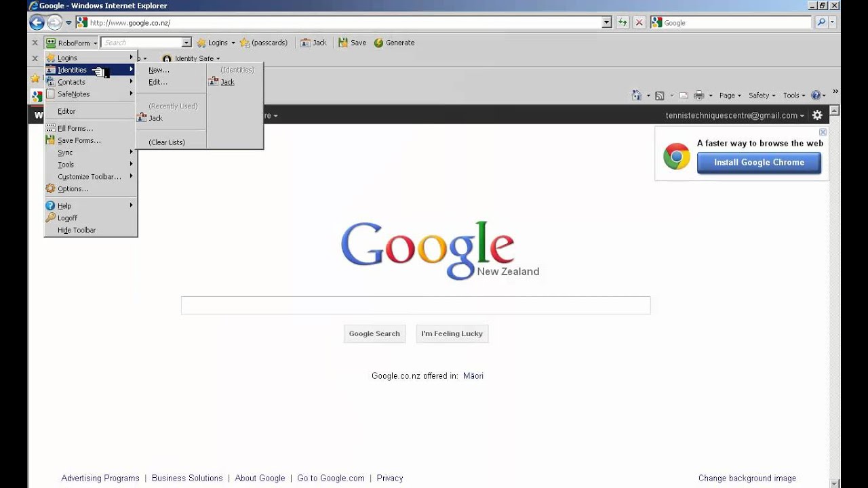Focus the Google search text field
Screen dimensions: 868x488
[x=416, y=305]
